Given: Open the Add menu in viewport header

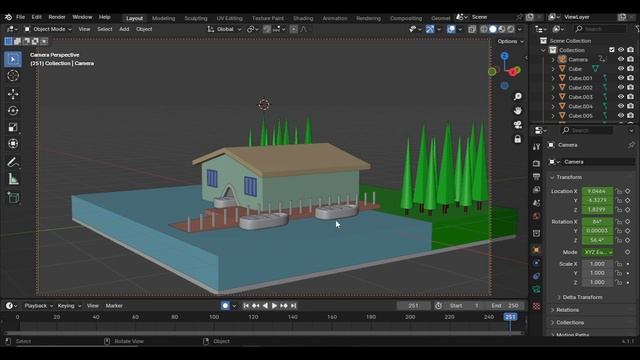Looking at the screenshot, I should (124, 29).
